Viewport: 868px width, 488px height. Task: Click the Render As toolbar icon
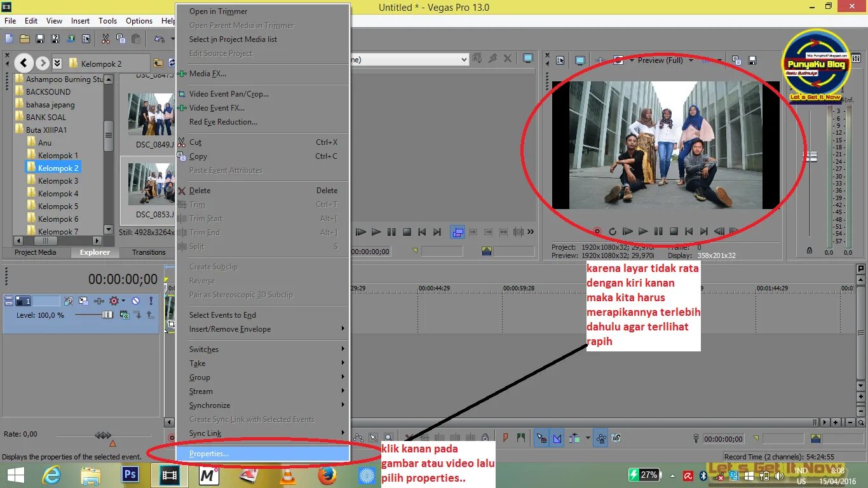pos(71,39)
